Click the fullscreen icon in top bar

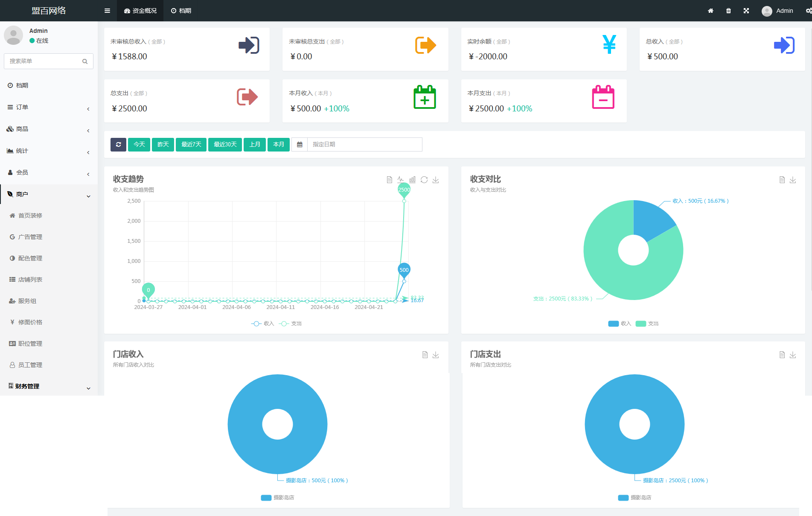pos(746,11)
